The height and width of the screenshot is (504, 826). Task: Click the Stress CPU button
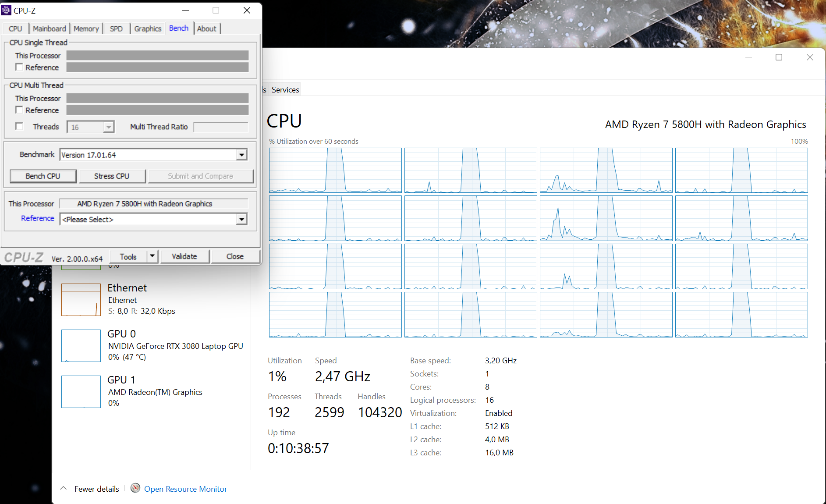tap(112, 176)
